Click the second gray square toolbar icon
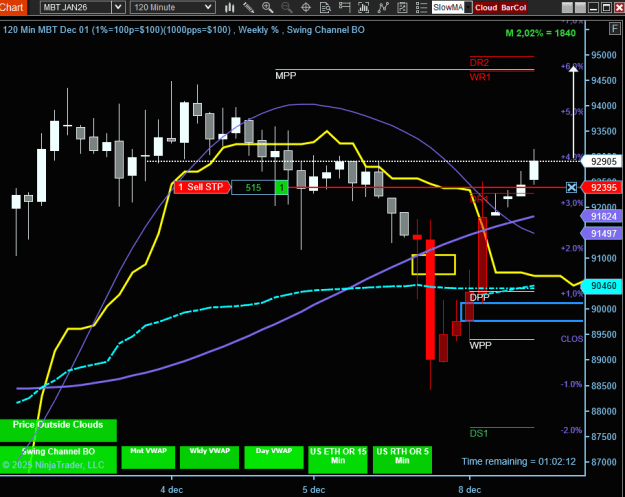This screenshot has width=625, height=497. click(x=580, y=7)
